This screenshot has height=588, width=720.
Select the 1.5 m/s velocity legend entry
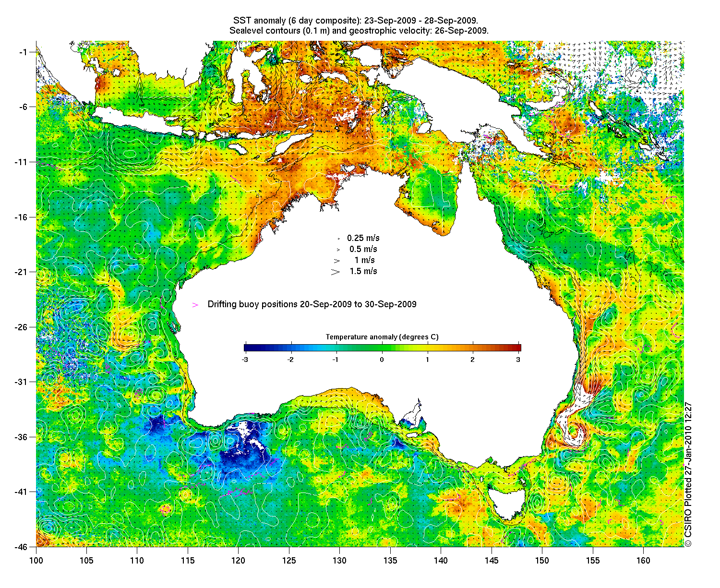coord(354,271)
